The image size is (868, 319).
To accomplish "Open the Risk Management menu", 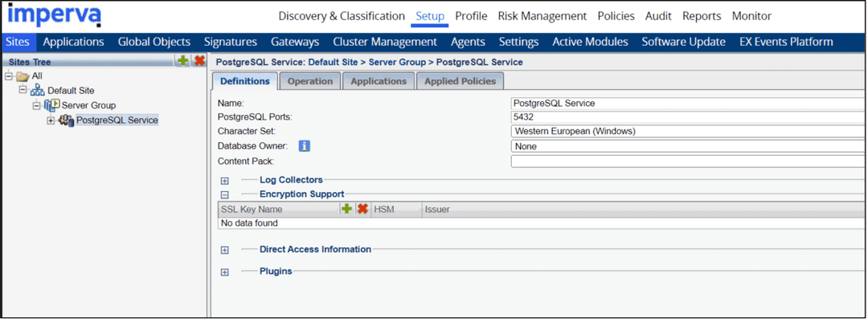I will tap(542, 16).
